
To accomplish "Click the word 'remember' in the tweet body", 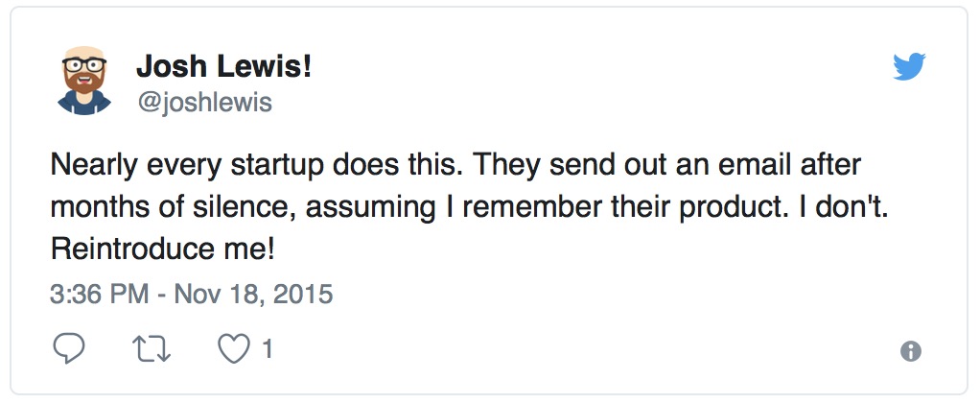I will 532,208.
